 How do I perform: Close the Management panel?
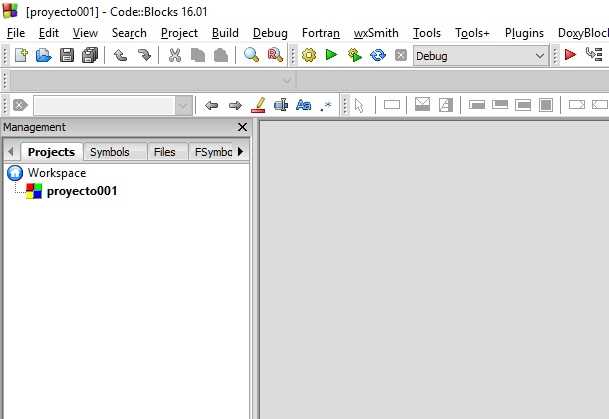pos(242,127)
